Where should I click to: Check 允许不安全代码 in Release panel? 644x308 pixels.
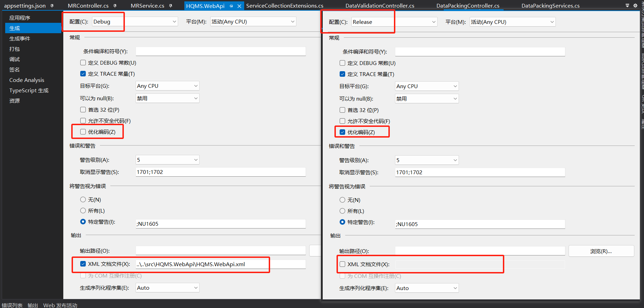click(342, 121)
